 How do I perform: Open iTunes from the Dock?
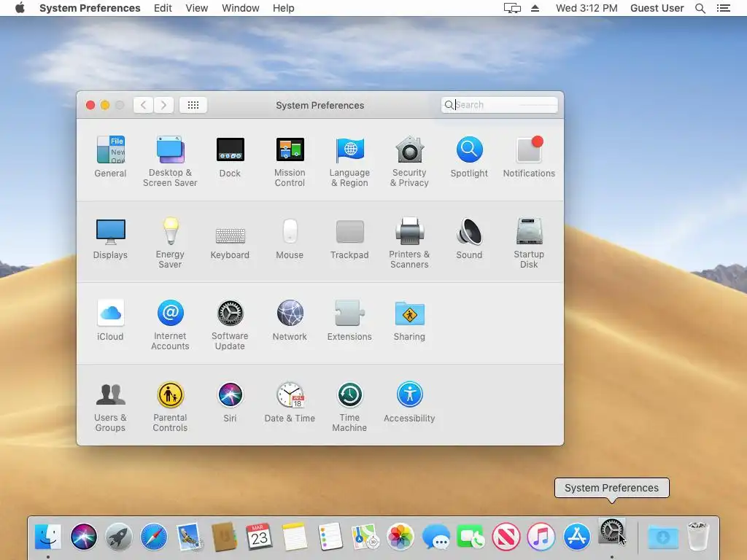[x=541, y=537]
